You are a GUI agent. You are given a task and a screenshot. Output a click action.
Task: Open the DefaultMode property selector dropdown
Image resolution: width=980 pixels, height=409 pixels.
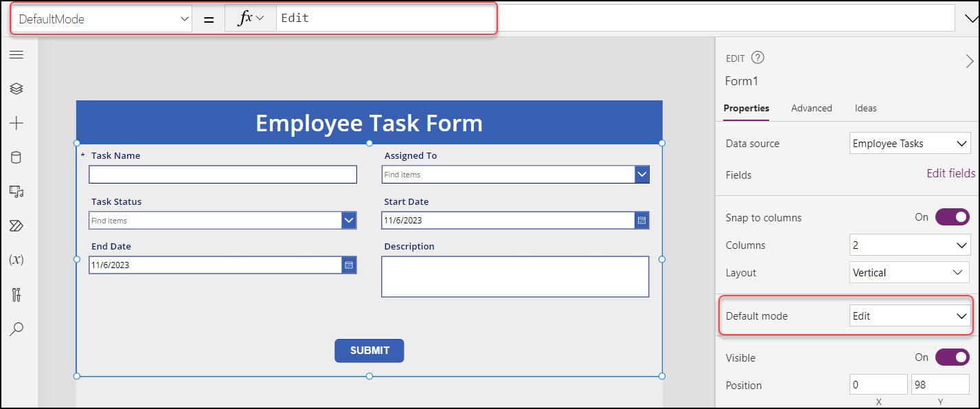(183, 18)
